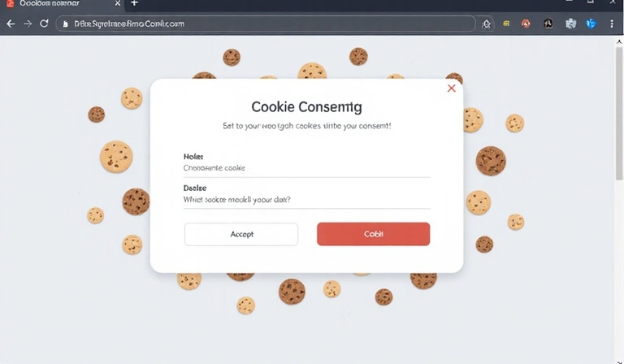The width and height of the screenshot is (624, 364).
Task: Click the yellow extension icon in toolbar
Action: coord(506,24)
